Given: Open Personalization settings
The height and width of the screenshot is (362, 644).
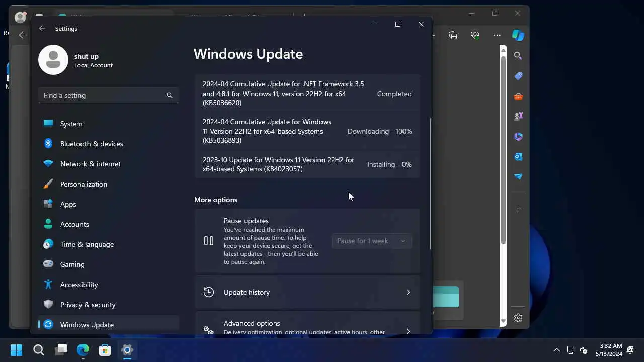Looking at the screenshot, I should point(109,184).
